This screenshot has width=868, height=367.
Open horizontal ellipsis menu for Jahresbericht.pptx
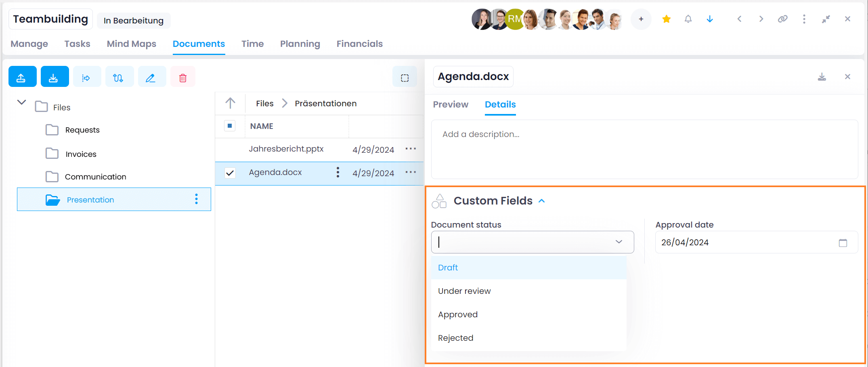pos(411,149)
